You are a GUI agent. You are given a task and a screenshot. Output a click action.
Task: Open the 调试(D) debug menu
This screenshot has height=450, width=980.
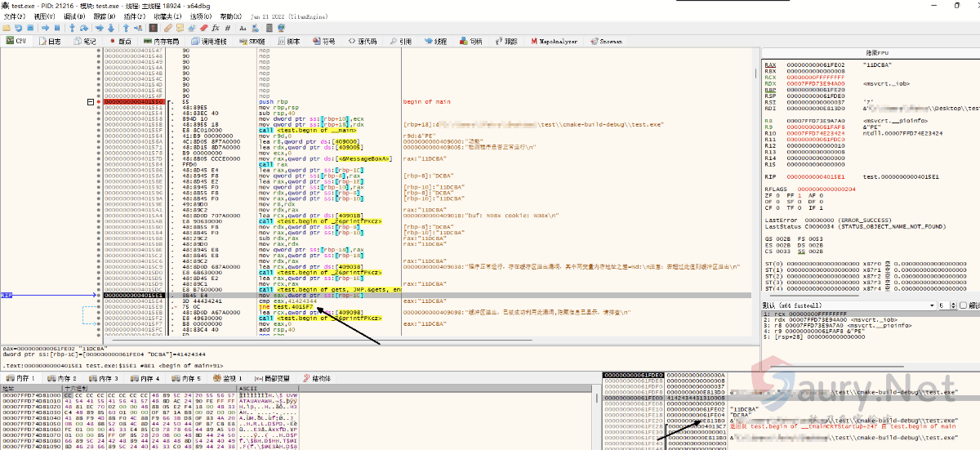pos(73,16)
